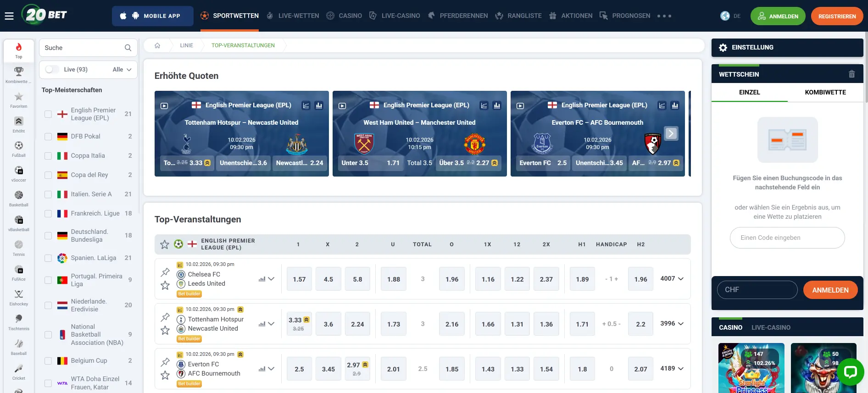Open the Starlight Princess game thumbnail

(751, 368)
